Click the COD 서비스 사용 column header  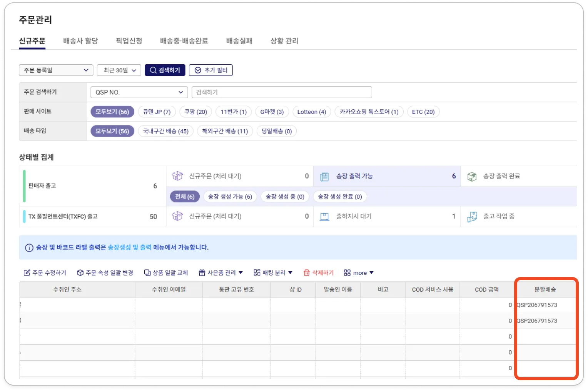pyautogui.click(x=433, y=289)
